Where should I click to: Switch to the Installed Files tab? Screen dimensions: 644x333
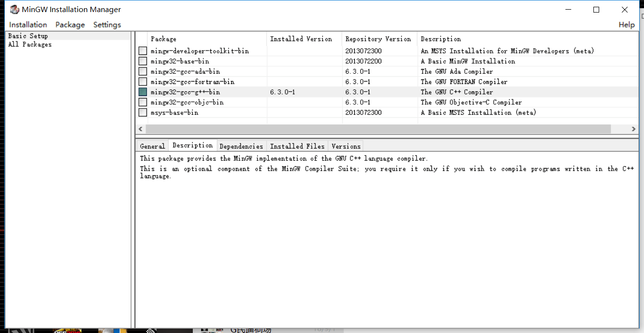pyautogui.click(x=297, y=146)
